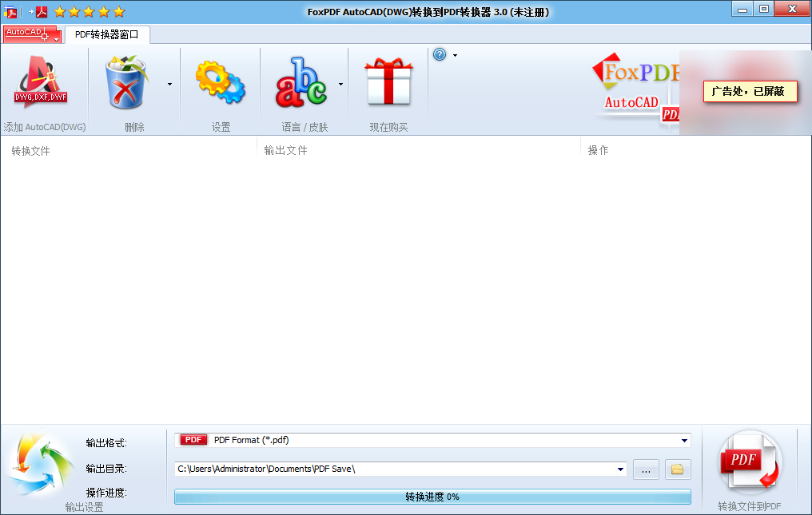Switch to the PDF转换器窗口 tab

[x=106, y=34]
